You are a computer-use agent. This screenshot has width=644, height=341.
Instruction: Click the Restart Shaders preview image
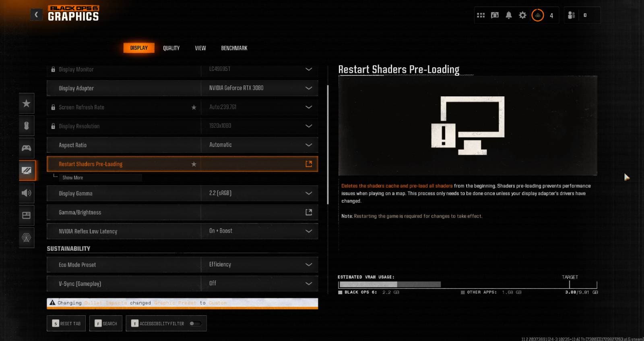click(x=468, y=125)
